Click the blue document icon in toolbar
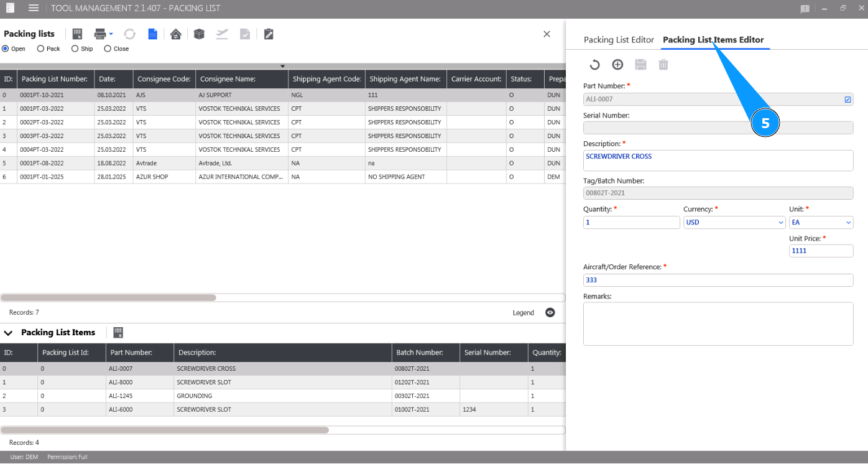Viewport: 868px width, 464px height. tap(152, 34)
